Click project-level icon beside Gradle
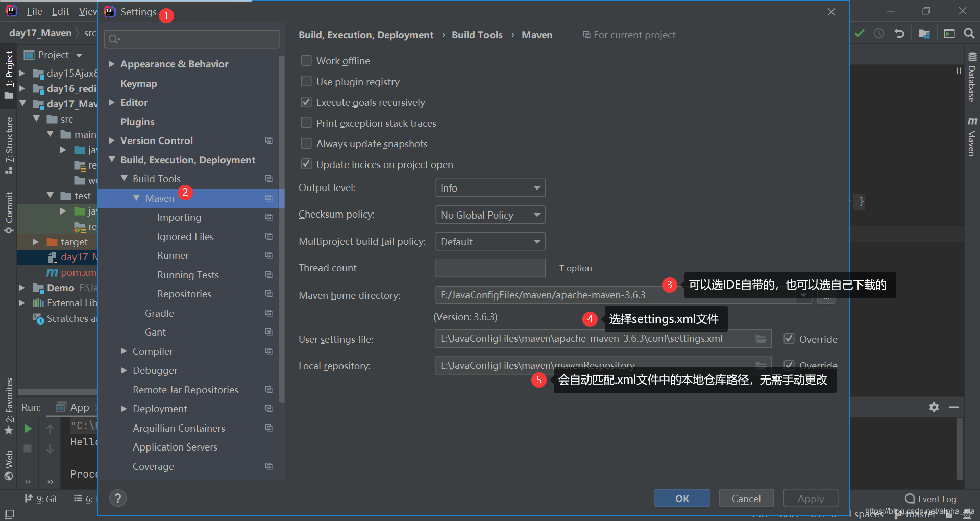 pos(269,313)
